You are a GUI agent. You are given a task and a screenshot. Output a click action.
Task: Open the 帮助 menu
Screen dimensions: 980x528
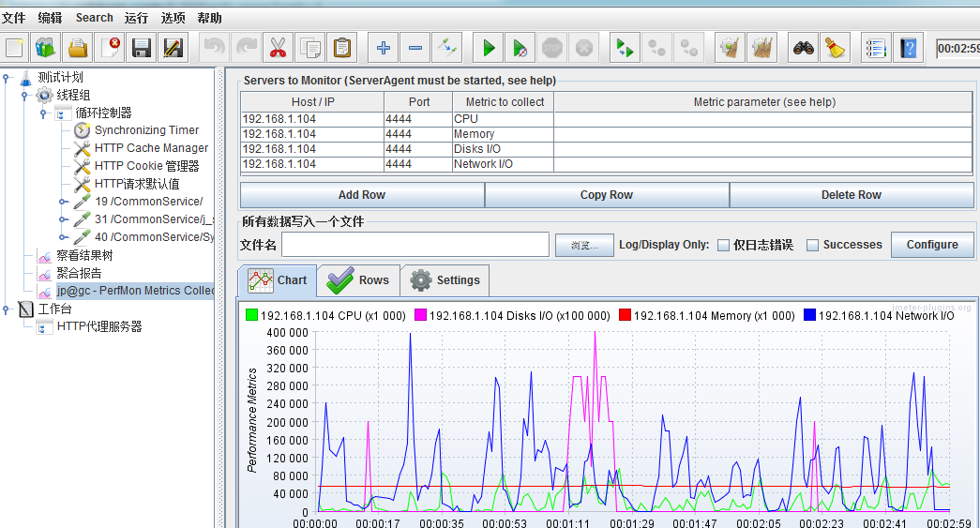(x=209, y=18)
